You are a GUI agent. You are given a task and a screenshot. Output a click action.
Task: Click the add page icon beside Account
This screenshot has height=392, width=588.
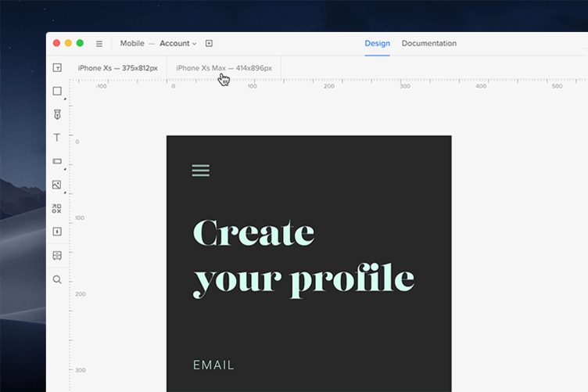coord(209,43)
